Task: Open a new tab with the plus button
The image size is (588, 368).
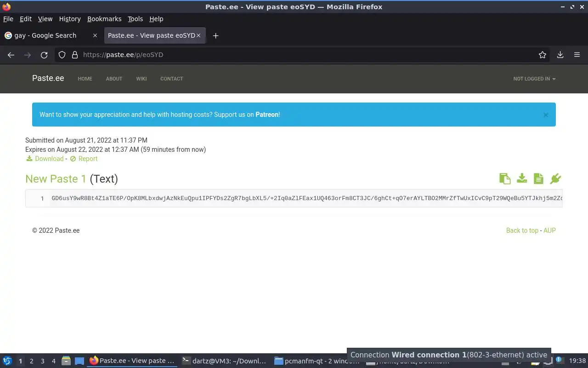Action: pos(215,35)
